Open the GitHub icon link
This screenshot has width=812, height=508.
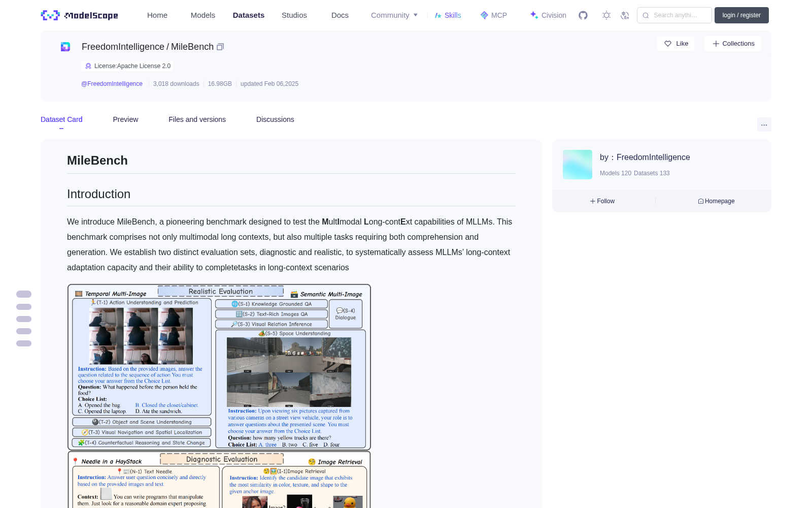[583, 15]
